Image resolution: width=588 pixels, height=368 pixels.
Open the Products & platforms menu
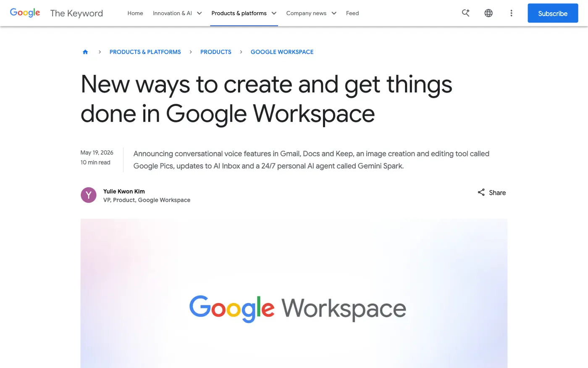tap(239, 13)
